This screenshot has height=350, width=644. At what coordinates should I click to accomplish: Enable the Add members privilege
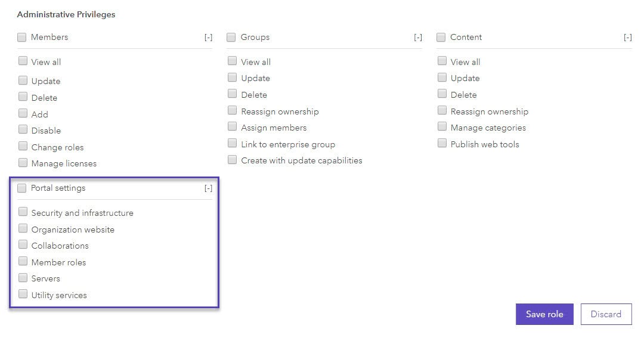click(23, 113)
